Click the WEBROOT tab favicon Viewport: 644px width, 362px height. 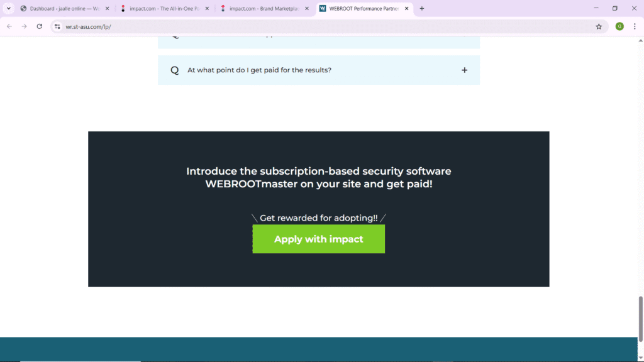point(323,8)
